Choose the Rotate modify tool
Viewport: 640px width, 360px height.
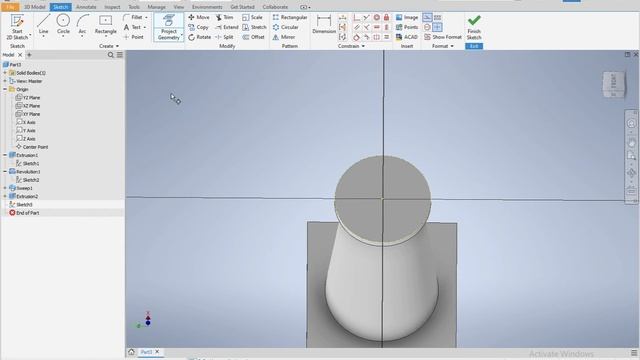200,37
